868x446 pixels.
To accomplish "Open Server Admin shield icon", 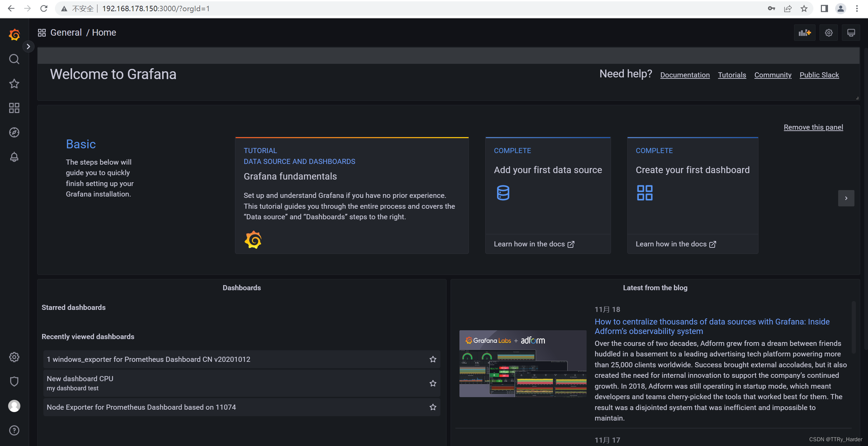I will (x=14, y=382).
